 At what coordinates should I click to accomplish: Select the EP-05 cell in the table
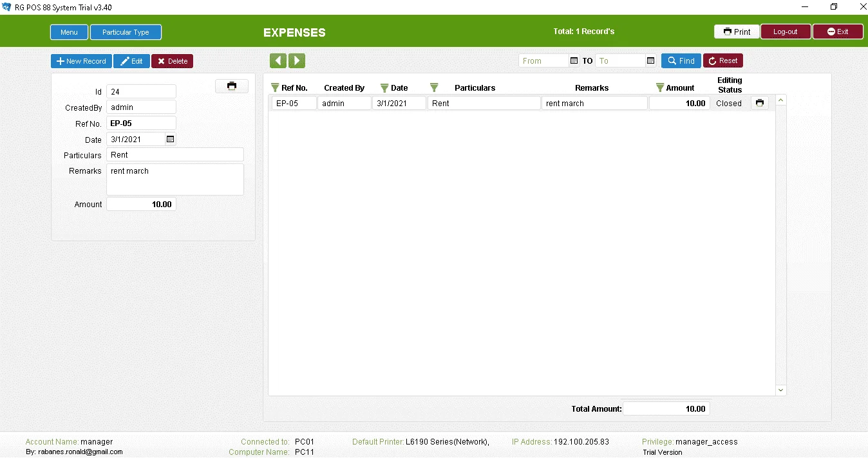pos(294,103)
